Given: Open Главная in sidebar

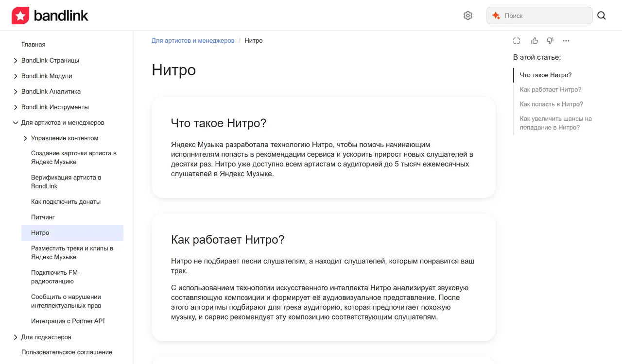Looking at the screenshot, I should [x=34, y=45].
